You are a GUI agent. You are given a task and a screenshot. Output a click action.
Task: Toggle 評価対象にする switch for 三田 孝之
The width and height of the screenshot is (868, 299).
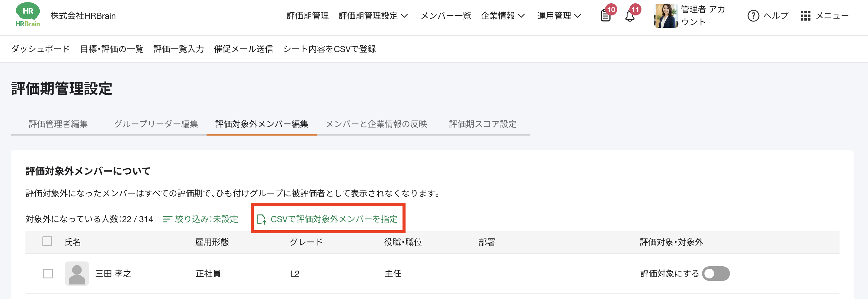tap(716, 273)
